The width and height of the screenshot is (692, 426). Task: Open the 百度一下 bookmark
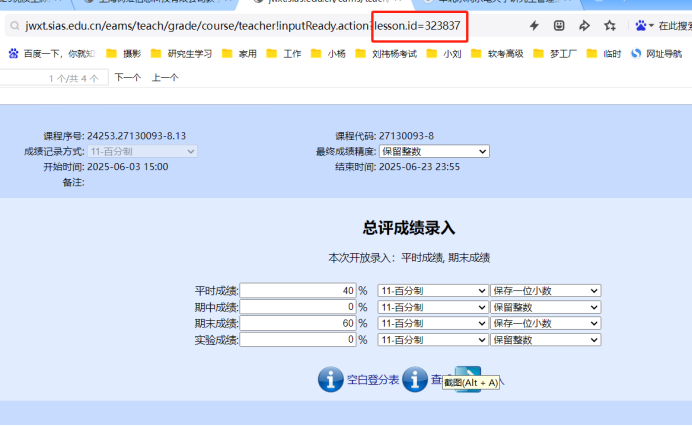[x=51, y=54]
